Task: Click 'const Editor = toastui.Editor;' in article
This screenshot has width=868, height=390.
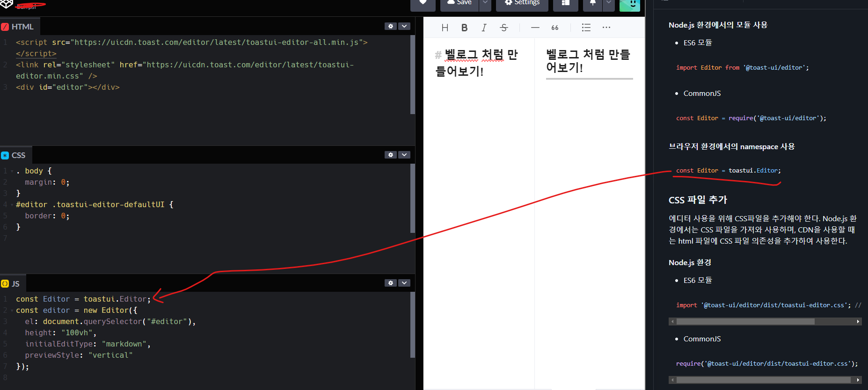Action: pos(728,171)
